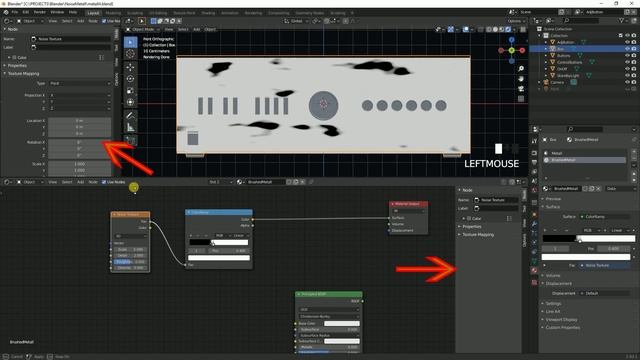Toggle render camera icon for OnOff object

(x=634, y=69)
